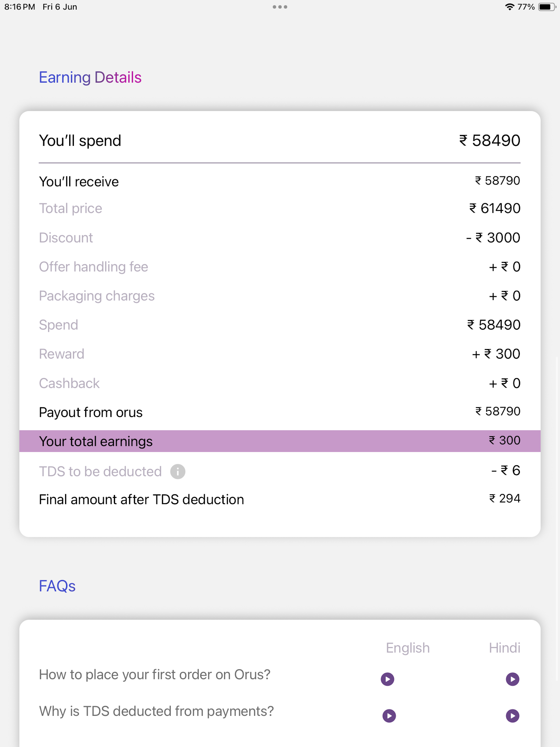Play English video for first order FAQ

(387, 679)
